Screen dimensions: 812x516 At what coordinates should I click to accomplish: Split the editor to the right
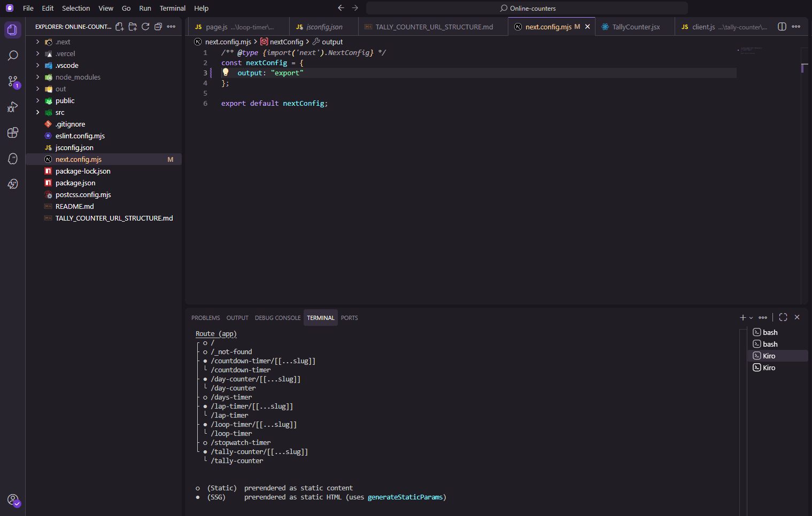click(782, 27)
